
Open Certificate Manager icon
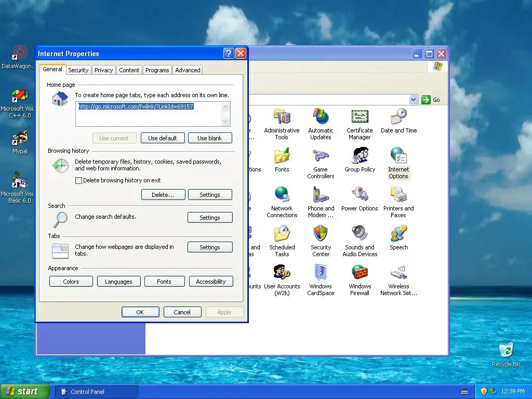click(360, 124)
